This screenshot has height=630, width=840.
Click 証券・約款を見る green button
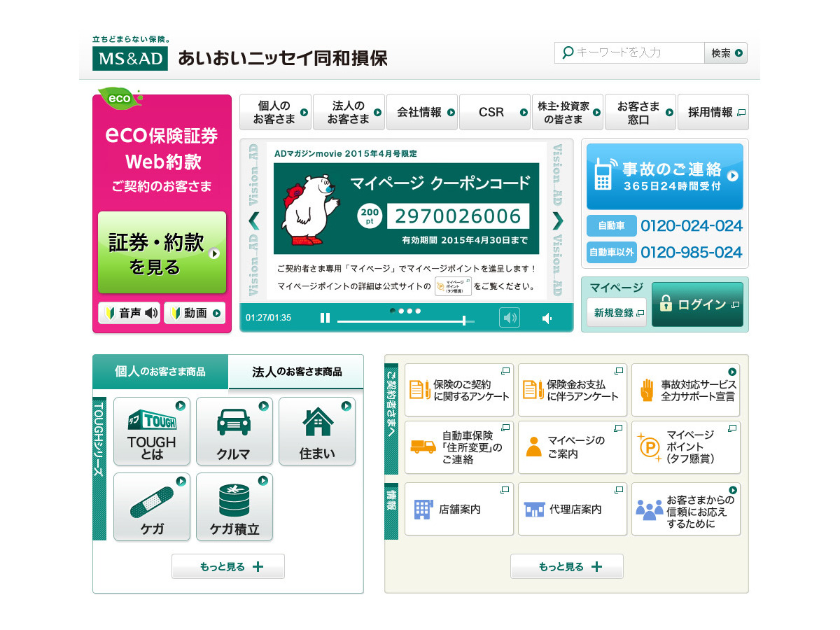(x=162, y=253)
